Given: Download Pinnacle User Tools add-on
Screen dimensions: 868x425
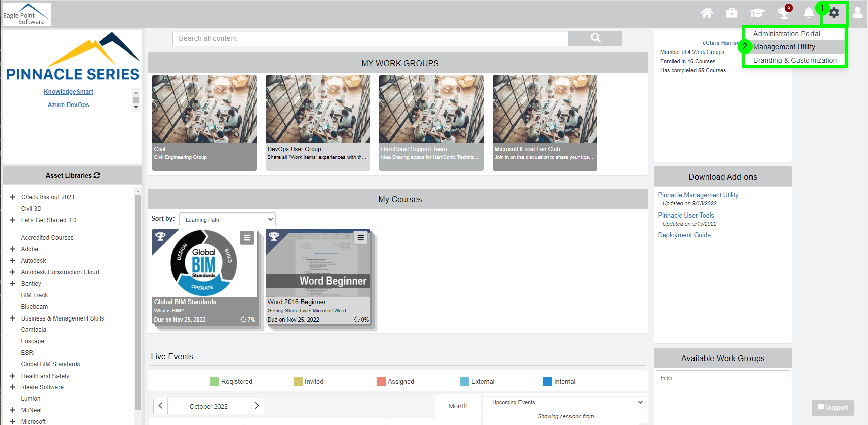Looking at the screenshot, I should (686, 216).
